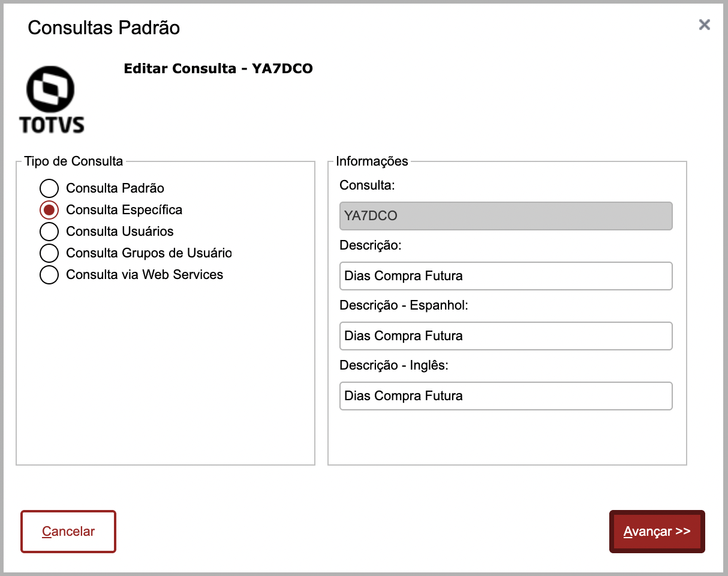Click the Descrição - Inglês: label
Screen dimensions: 728x576
tap(394, 365)
